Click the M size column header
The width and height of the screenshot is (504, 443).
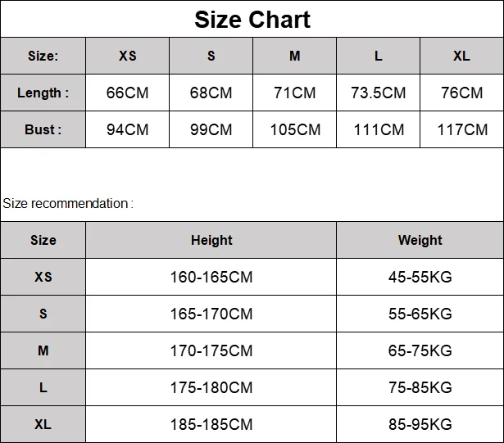tap(294, 56)
